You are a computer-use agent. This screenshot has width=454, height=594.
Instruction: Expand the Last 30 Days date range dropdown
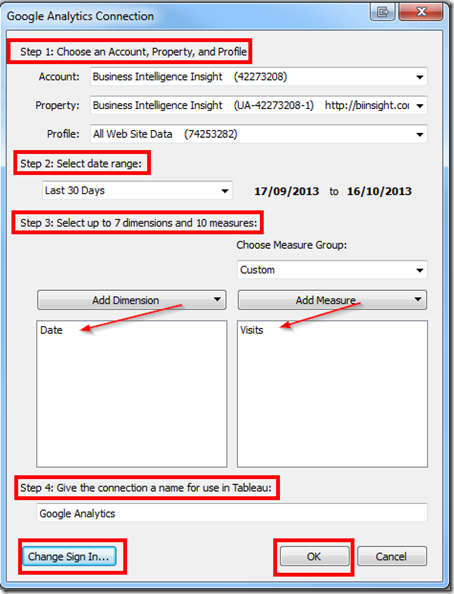[x=137, y=191]
